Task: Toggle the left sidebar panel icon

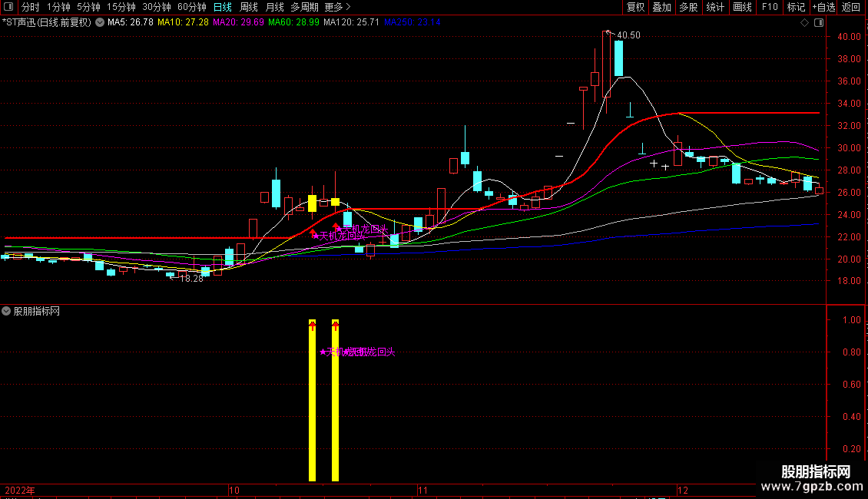Action: (x=8, y=7)
